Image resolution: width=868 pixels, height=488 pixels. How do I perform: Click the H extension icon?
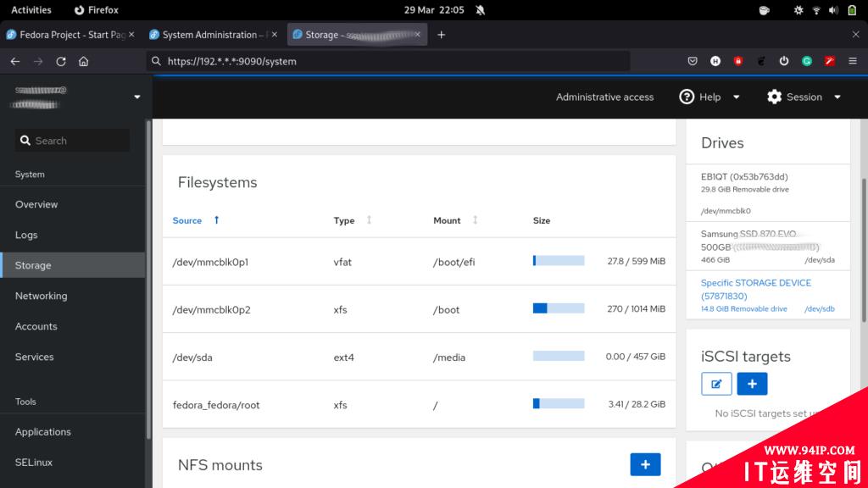click(715, 61)
